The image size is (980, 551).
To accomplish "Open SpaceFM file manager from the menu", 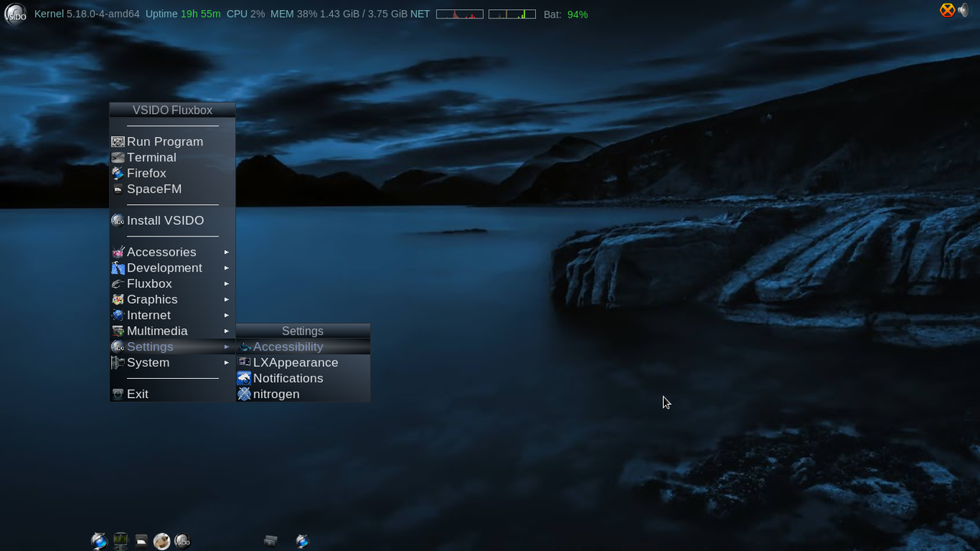I will click(x=172, y=189).
